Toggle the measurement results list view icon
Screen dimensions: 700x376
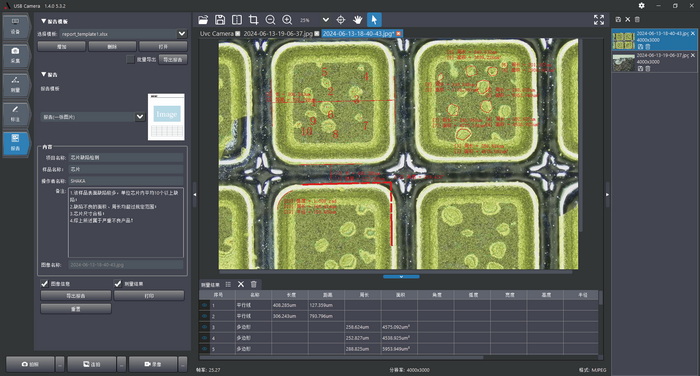coord(228,284)
